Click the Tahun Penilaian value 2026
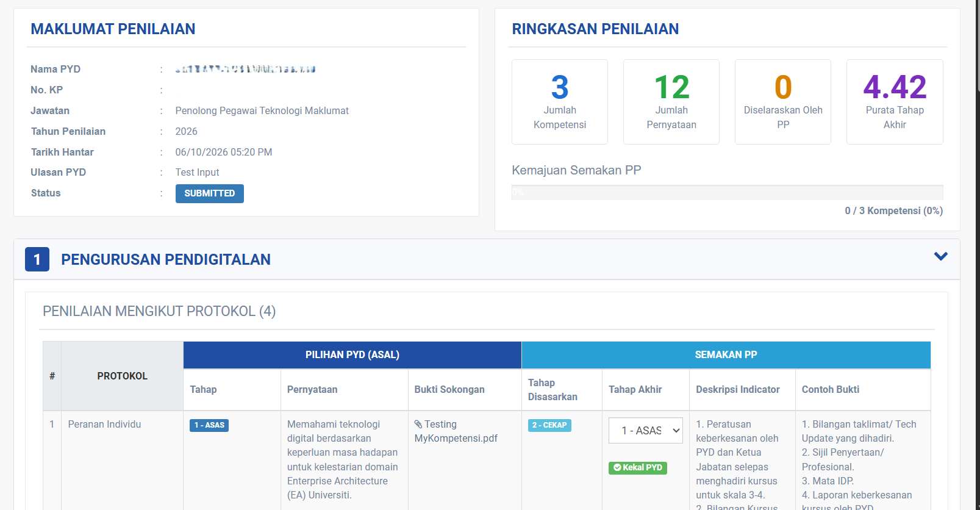The height and width of the screenshot is (510, 980). coord(187,132)
